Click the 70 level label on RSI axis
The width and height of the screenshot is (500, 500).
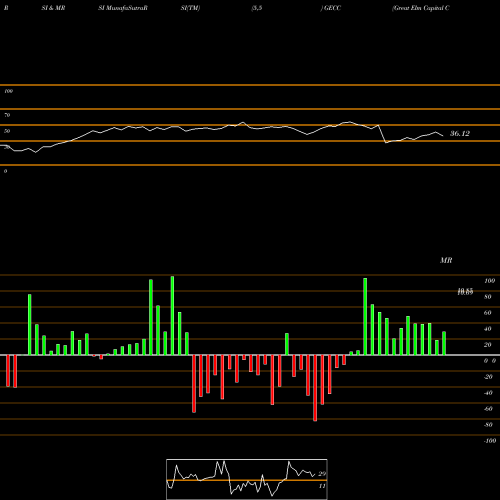[x=7, y=115]
